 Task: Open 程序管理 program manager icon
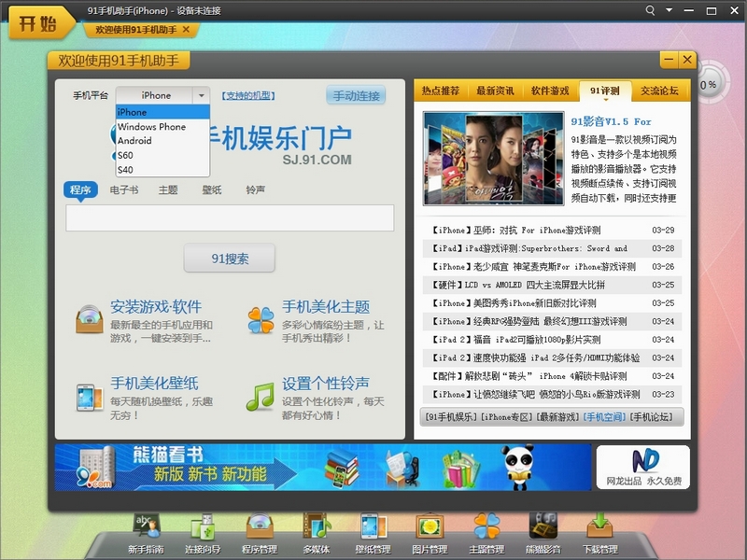259,529
